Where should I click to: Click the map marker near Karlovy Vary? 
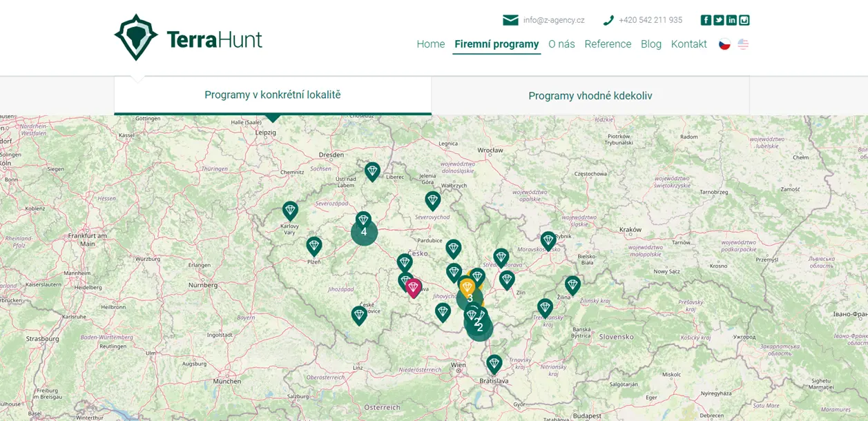pyautogui.click(x=290, y=210)
